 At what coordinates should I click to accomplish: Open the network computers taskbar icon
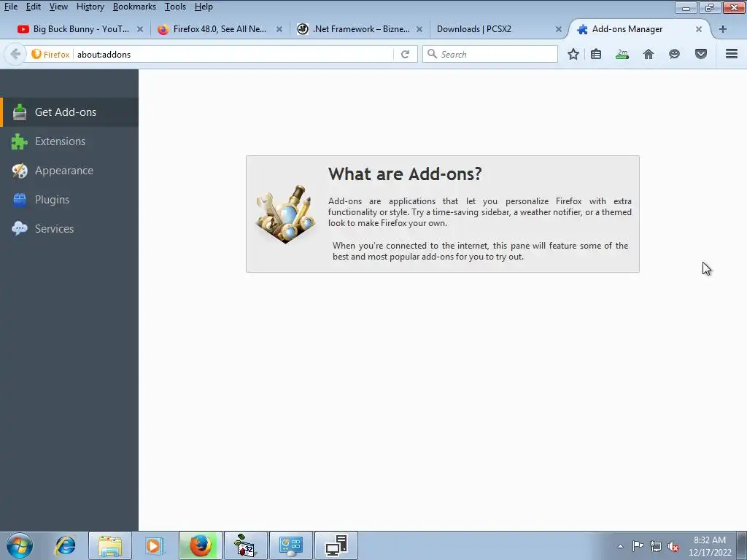pos(336,545)
